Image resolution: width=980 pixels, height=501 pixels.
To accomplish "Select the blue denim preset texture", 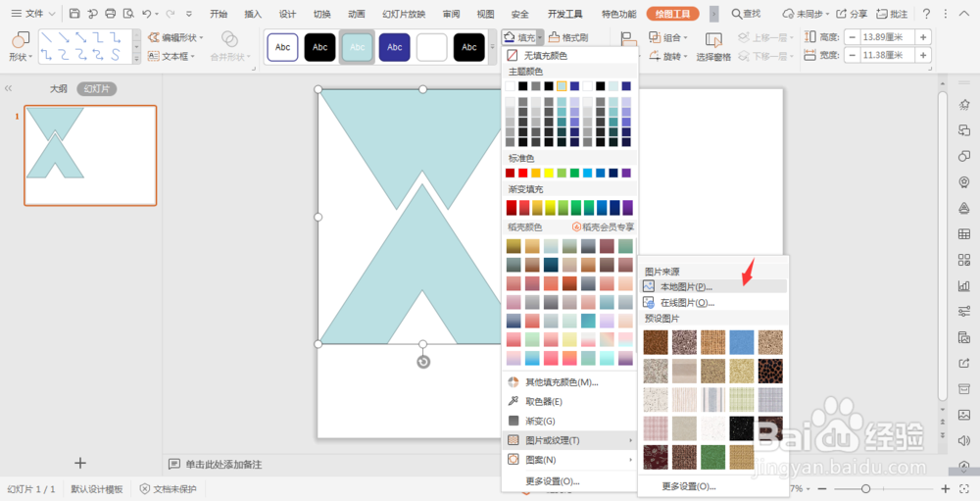I will (741, 342).
